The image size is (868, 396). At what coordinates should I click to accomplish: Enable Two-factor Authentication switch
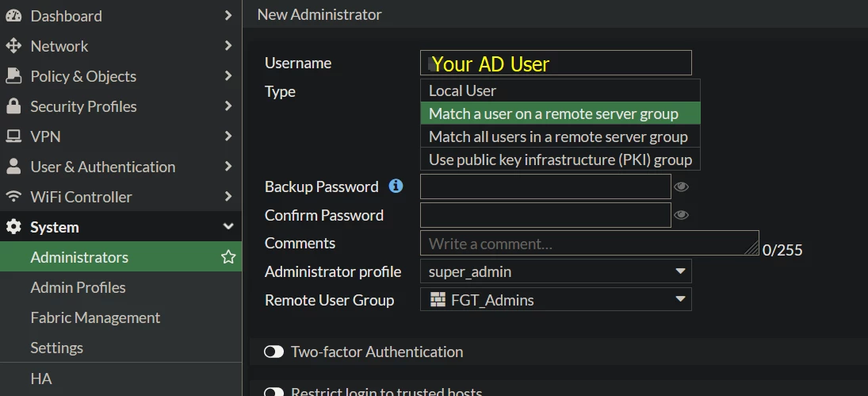[274, 352]
